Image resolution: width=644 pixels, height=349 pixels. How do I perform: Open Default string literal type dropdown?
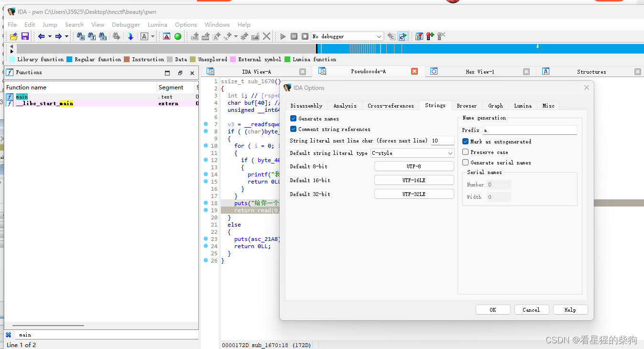[412, 153]
